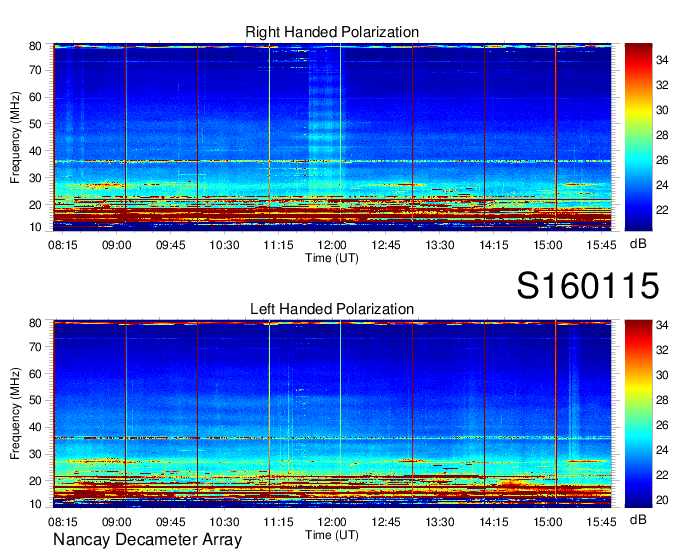Click the '20' value on bottom colorbar

coord(662,500)
